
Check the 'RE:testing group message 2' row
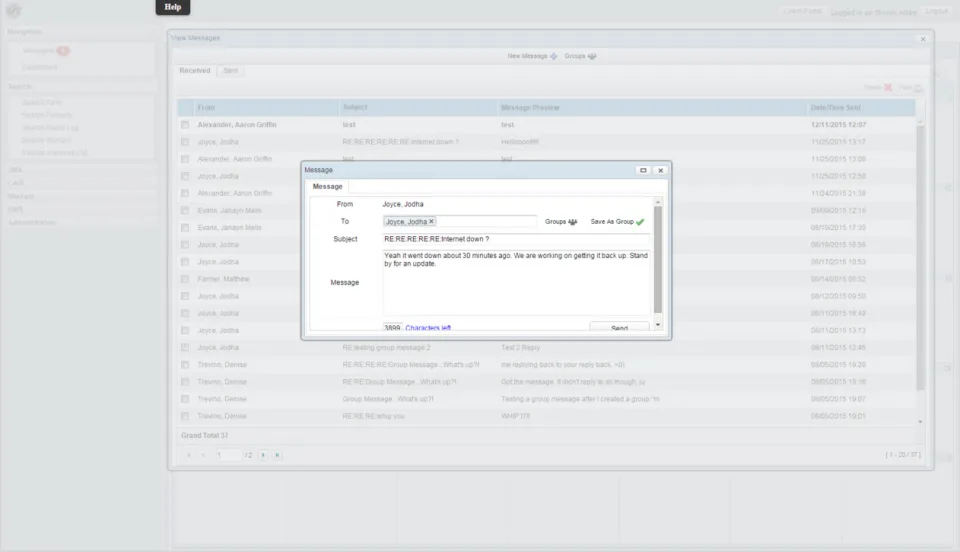[185, 348]
